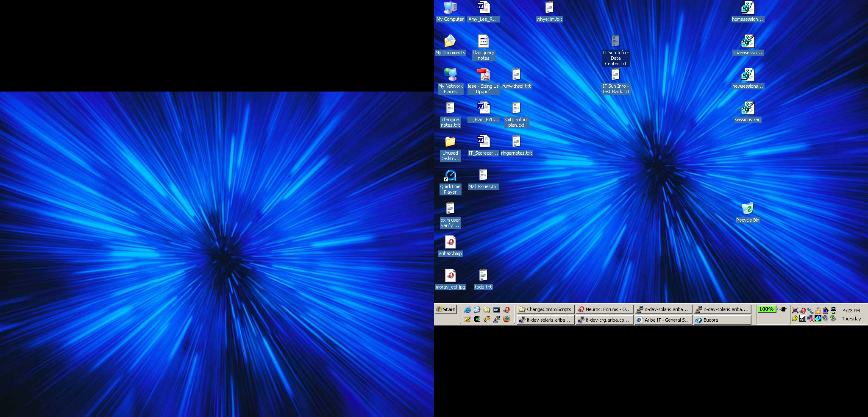Switch to ChangeControlScripts folder window

545,309
